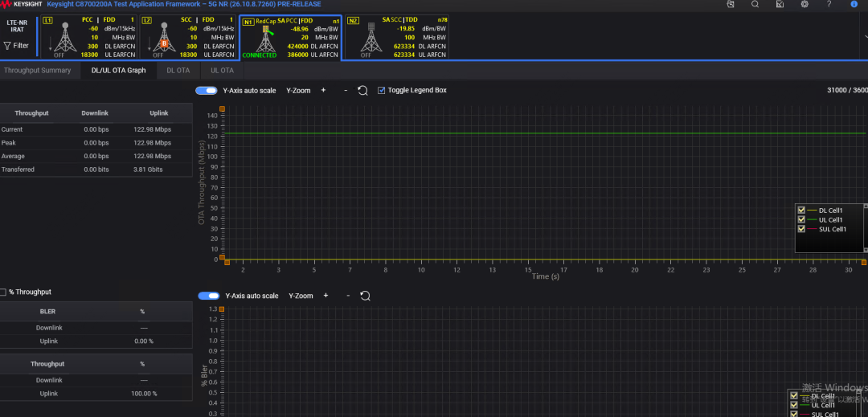The width and height of the screenshot is (868, 417).
Task: Switch to Throughput Summary tab
Action: pos(37,70)
